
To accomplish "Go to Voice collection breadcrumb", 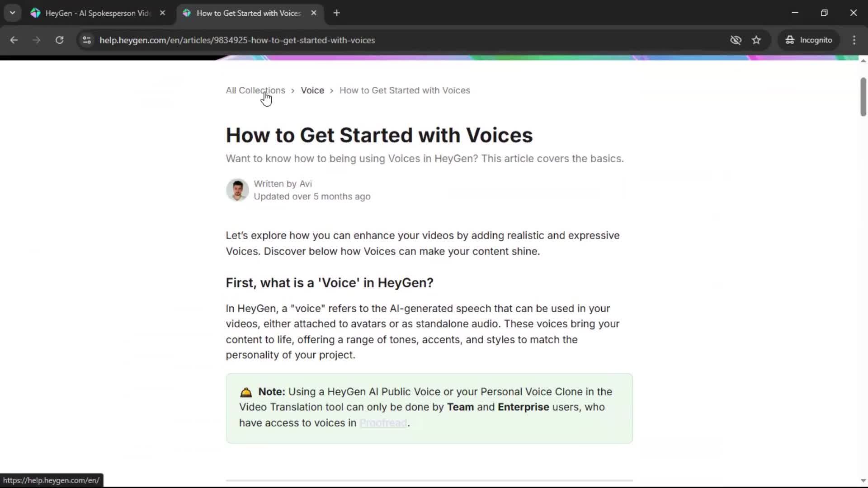I will click(x=312, y=90).
